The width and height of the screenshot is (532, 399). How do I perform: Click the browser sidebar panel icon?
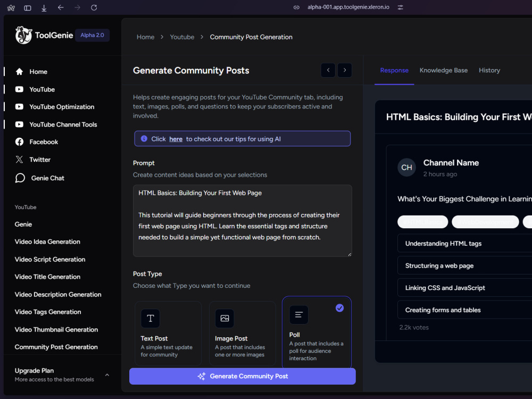pos(28,7)
